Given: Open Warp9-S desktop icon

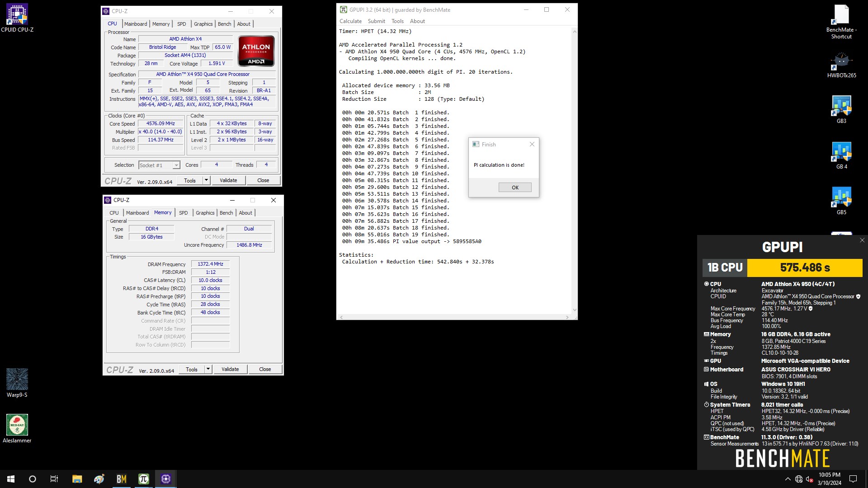Looking at the screenshot, I should click(17, 383).
